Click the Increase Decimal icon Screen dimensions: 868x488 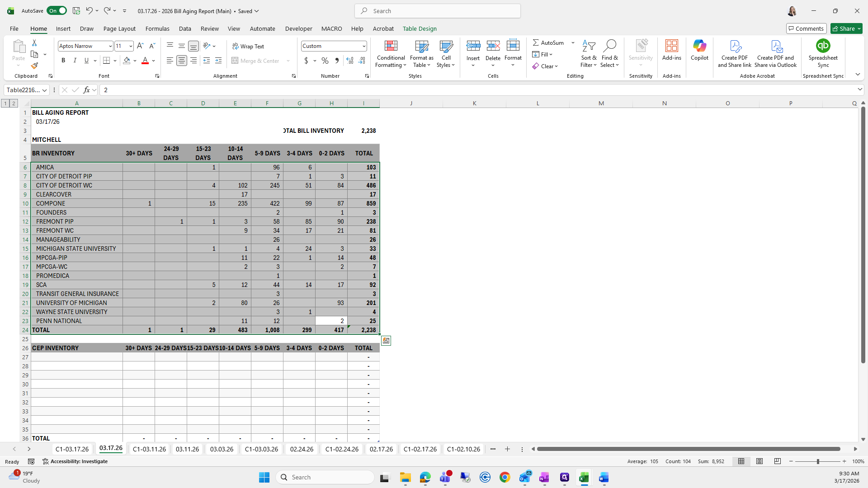pos(349,61)
